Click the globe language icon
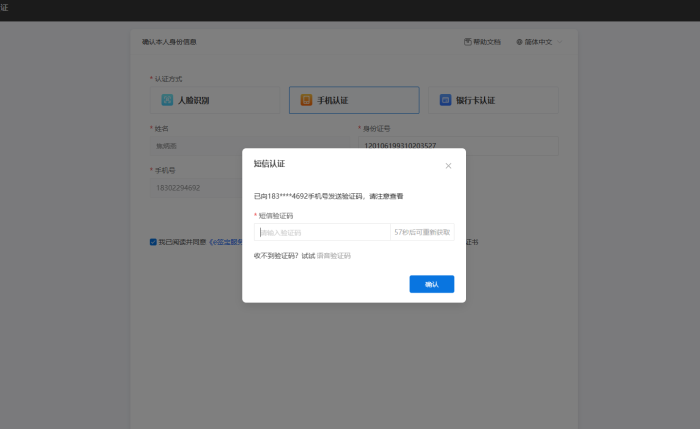Viewport: 700px width, 429px height. [520, 42]
